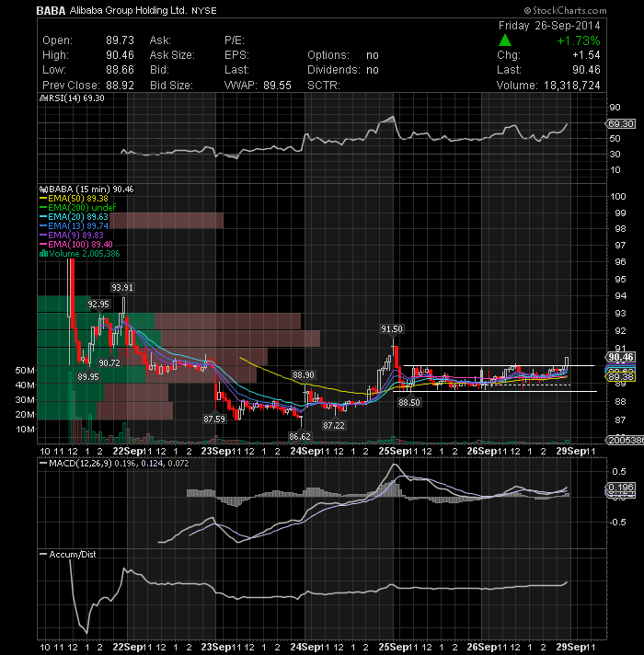Click the High value 90.46
The image size is (644, 655).
click(x=120, y=54)
